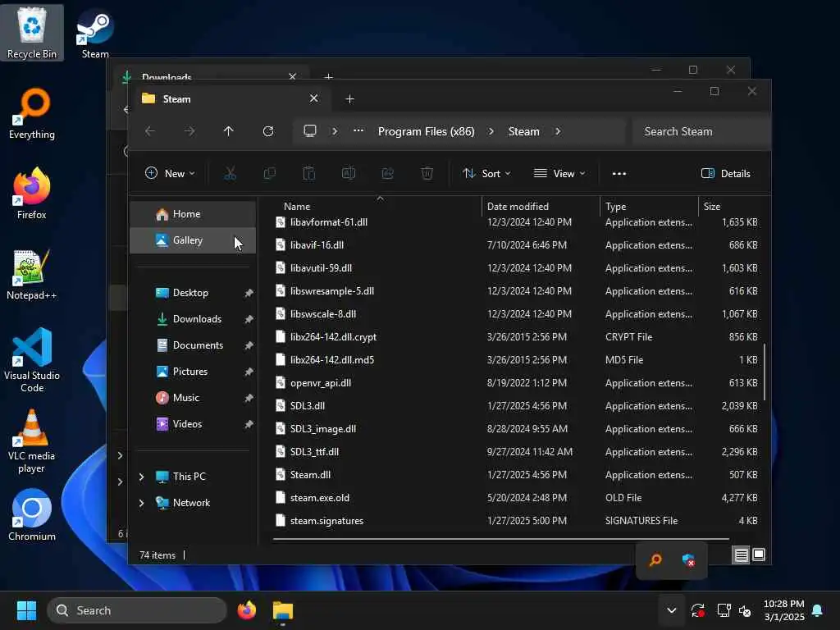840x630 pixels.
Task: Click the taskbar Search box
Action: pyautogui.click(x=137, y=610)
